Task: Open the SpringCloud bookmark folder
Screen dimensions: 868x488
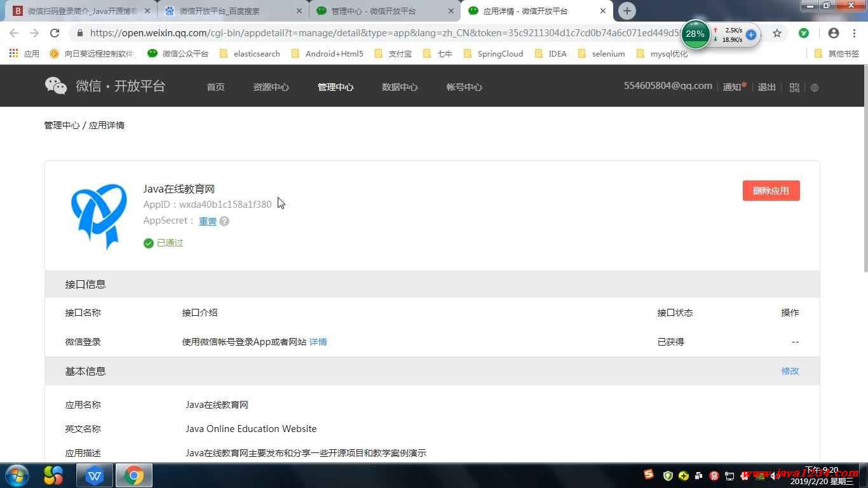Action: [x=494, y=54]
